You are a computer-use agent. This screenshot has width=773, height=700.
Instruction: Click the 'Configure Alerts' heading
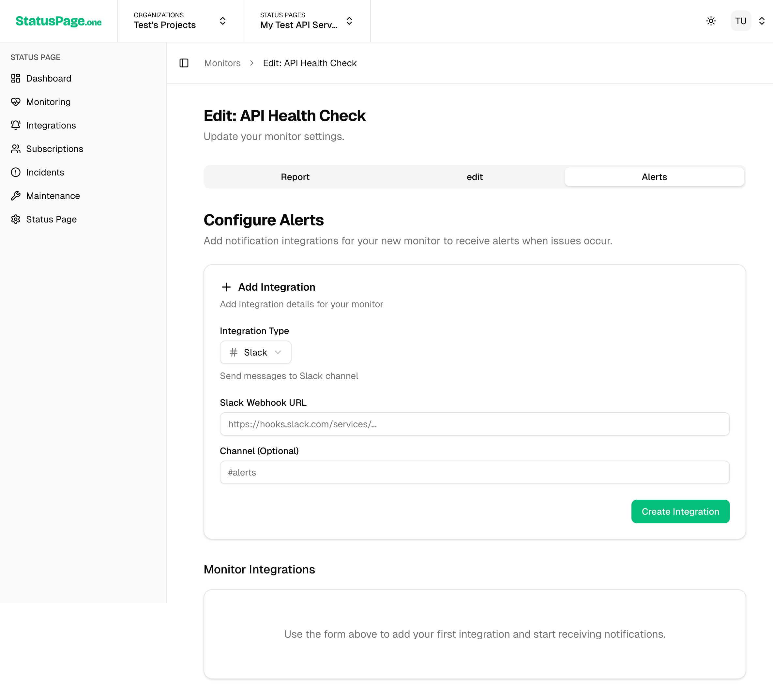coord(264,220)
